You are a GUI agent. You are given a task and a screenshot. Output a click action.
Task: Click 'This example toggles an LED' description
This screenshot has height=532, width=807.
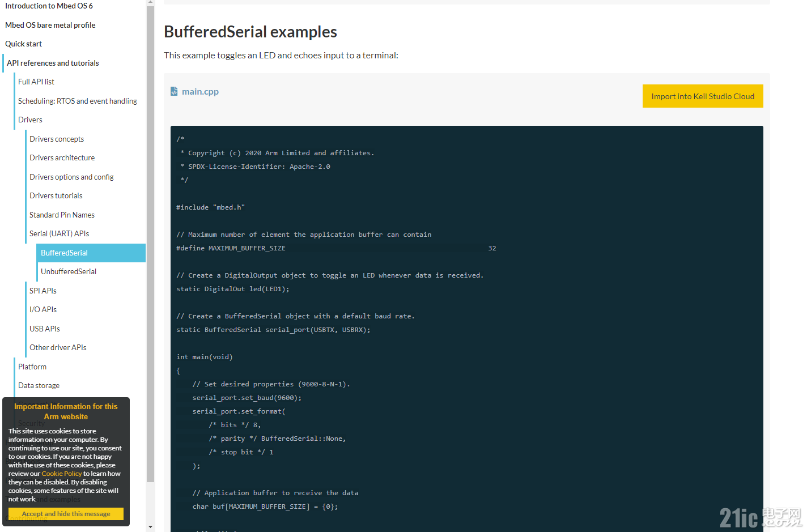281,55
